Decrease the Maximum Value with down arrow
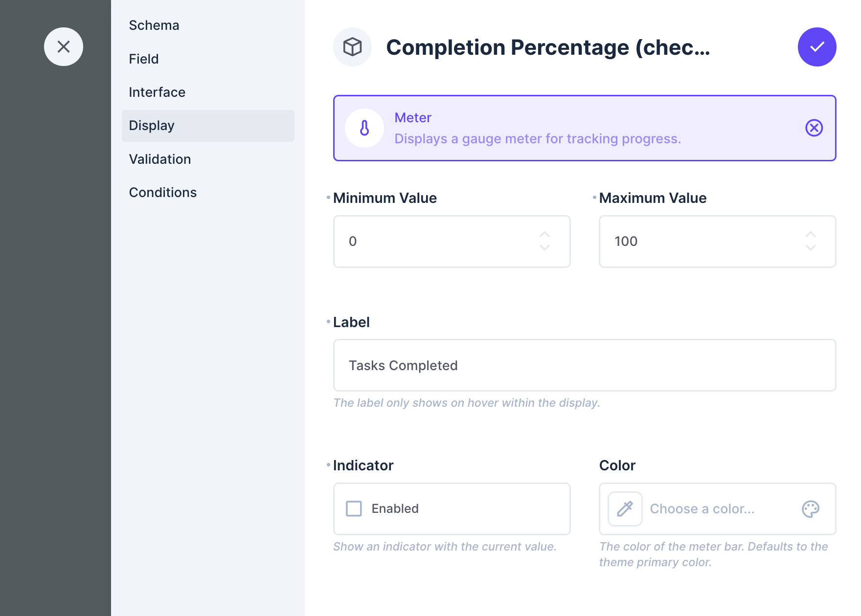This screenshot has height=616, width=861. click(x=811, y=248)
